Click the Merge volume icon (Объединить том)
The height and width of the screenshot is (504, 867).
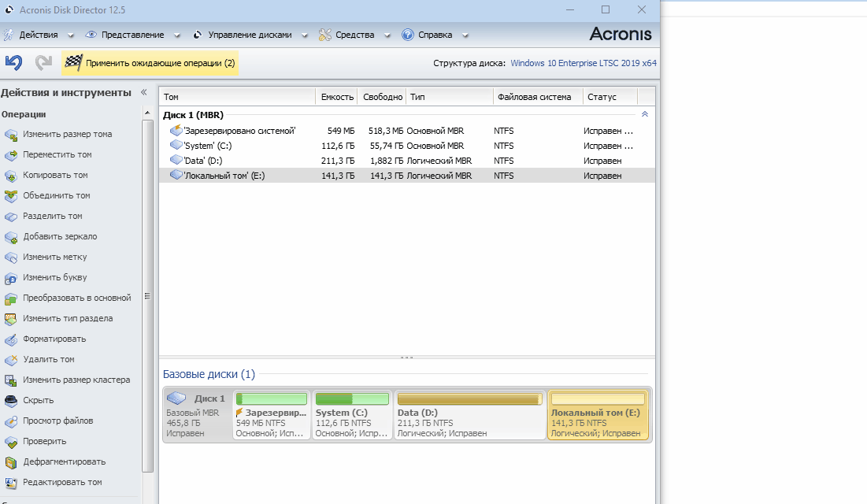[11, 196]
